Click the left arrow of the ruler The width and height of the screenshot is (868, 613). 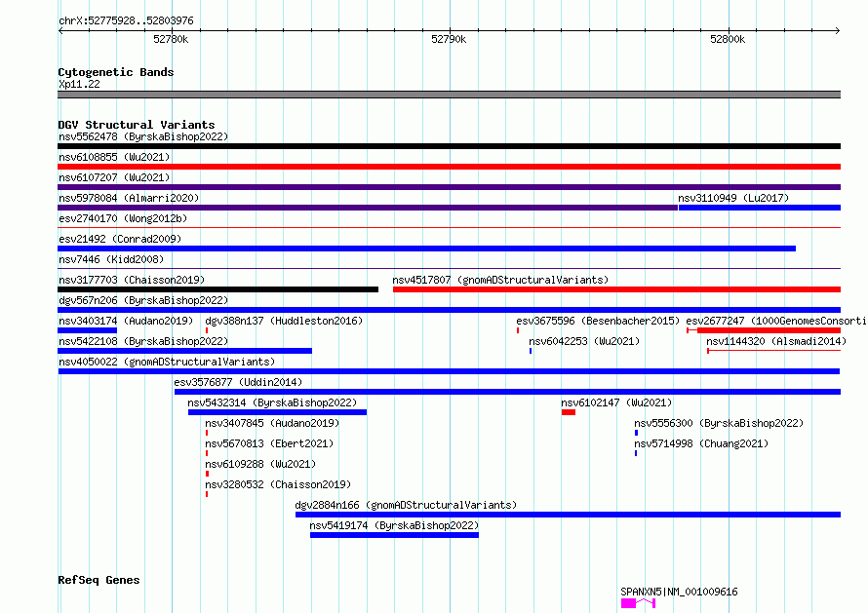click(60, 30)
